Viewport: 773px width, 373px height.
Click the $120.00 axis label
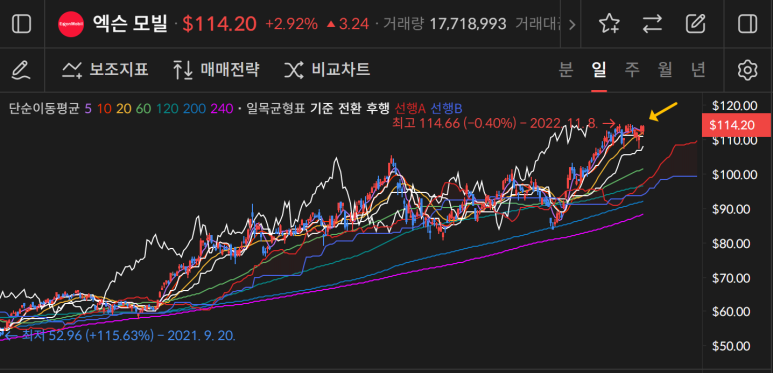tap(735, 105)
